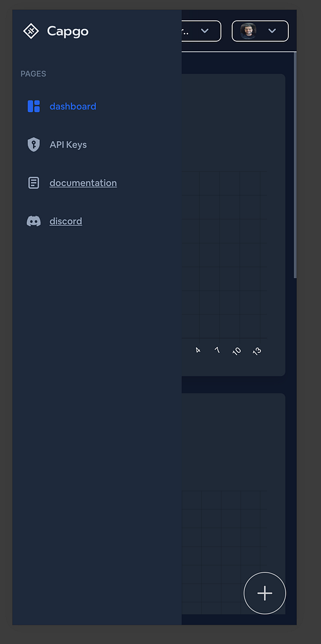Click the vertical scrollbar thumb

click(295, 166)
